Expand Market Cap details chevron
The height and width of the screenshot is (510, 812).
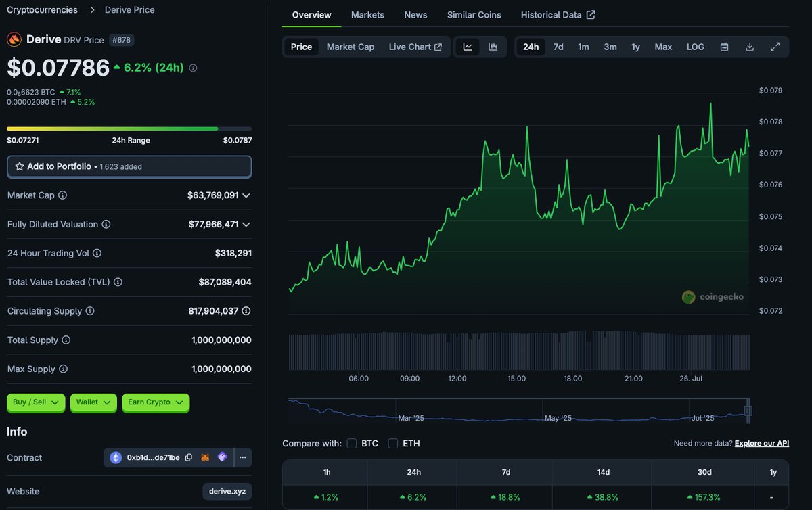click(x=246, y=195)
